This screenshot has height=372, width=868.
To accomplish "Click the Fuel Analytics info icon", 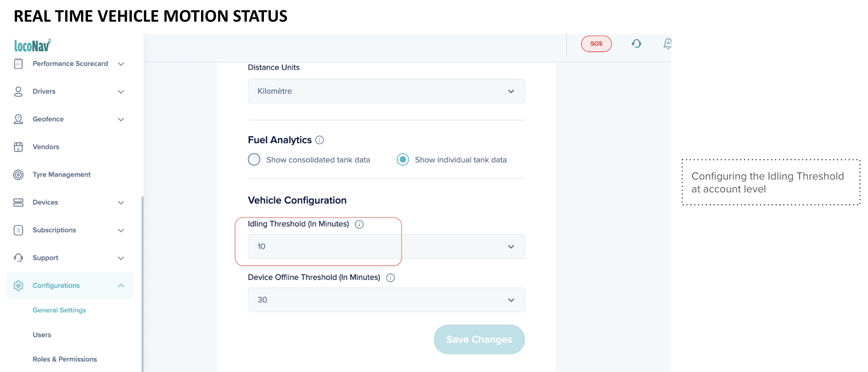I will (319, 140).
